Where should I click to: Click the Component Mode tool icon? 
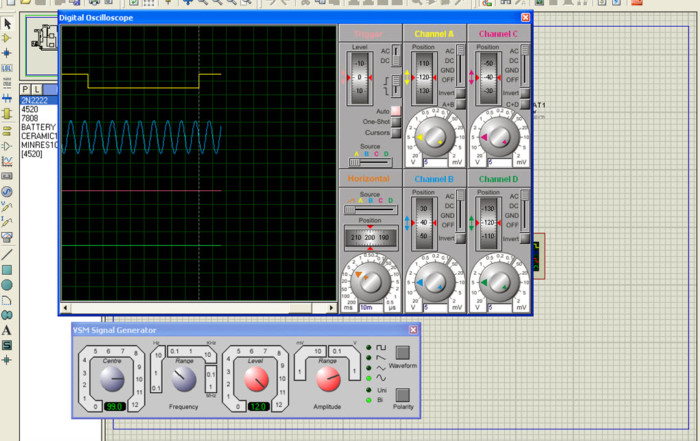click(x=7, y=38)
